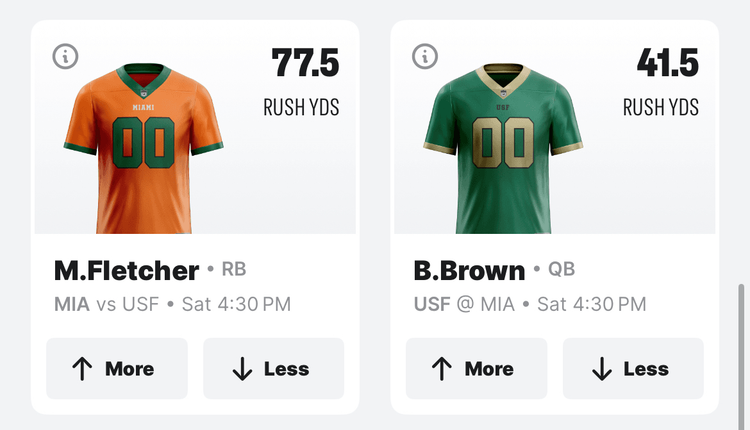Open info icon on B.Brown card
This screenshot has height=430, width=750.
point(426,56)
